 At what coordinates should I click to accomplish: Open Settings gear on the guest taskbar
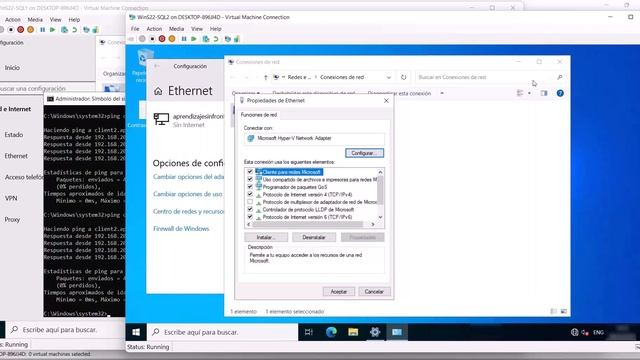coord(375,332)
